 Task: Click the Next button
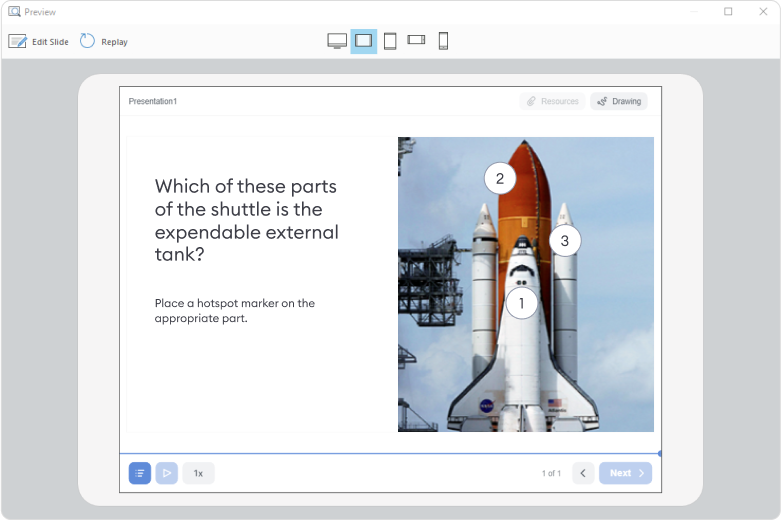click(x=625, y=473)
